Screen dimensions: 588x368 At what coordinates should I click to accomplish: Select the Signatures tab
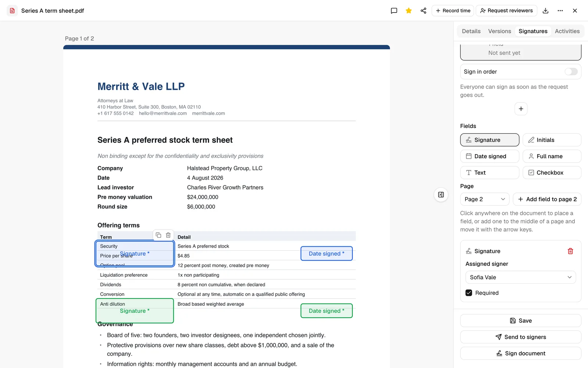tap(533, 31)
